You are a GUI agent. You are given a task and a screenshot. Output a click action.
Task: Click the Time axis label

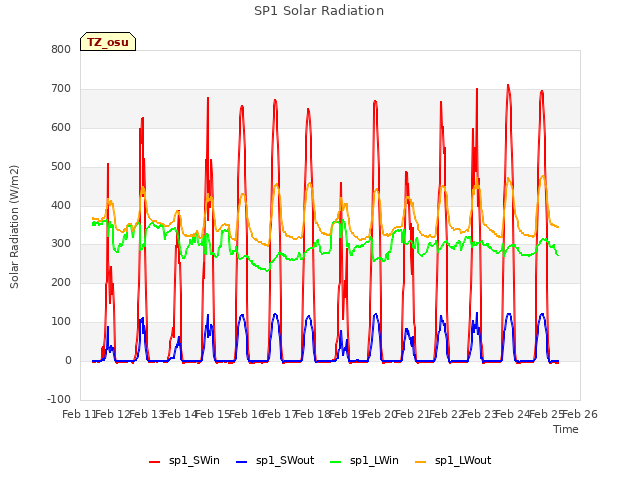click(x=566, y=429)
